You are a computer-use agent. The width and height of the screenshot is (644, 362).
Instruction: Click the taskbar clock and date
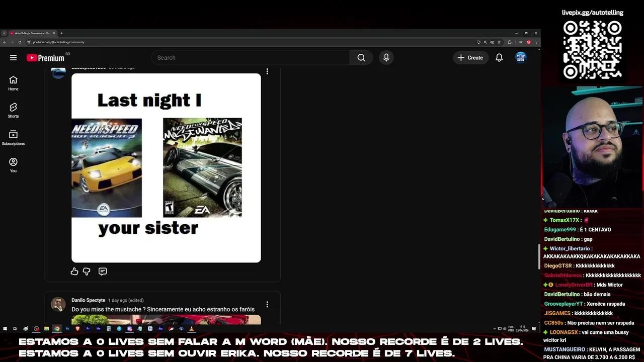pyautogui.click(x=523, y=328)
